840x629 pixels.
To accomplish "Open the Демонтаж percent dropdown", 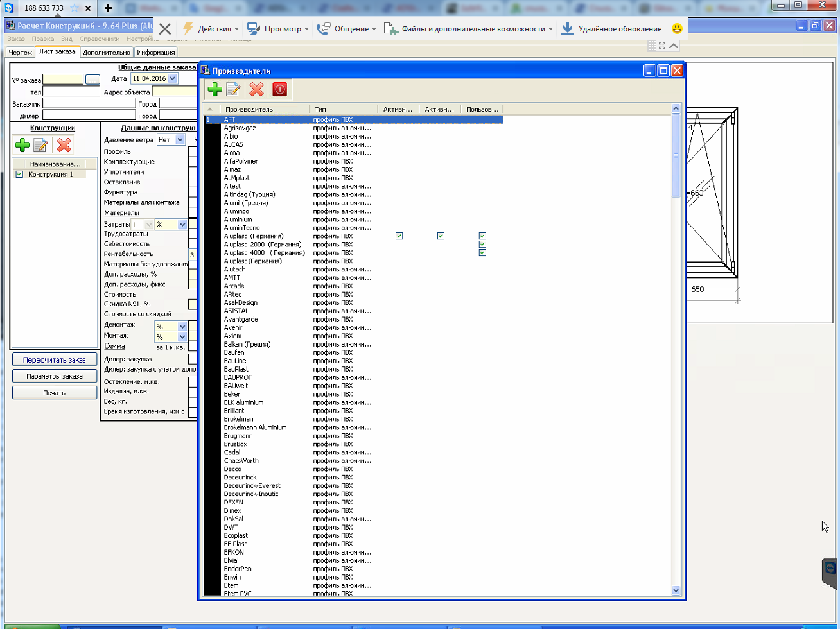I will tap(182, 327).
